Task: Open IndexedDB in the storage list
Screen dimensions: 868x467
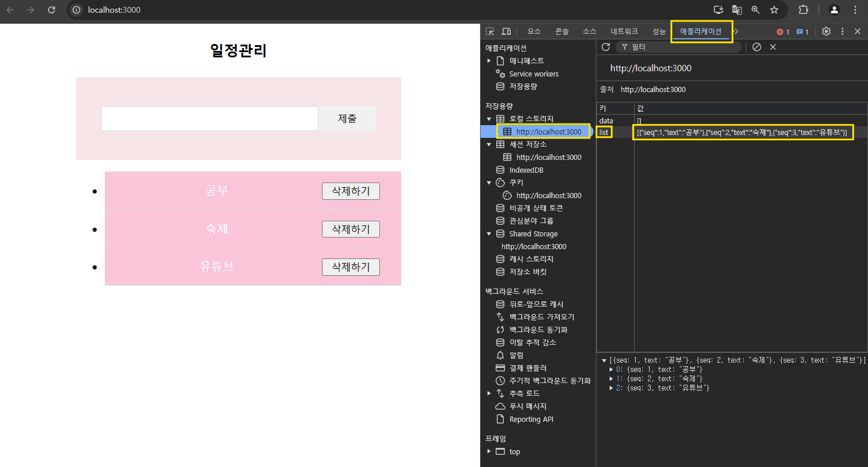Action: (x=526, y=170)
